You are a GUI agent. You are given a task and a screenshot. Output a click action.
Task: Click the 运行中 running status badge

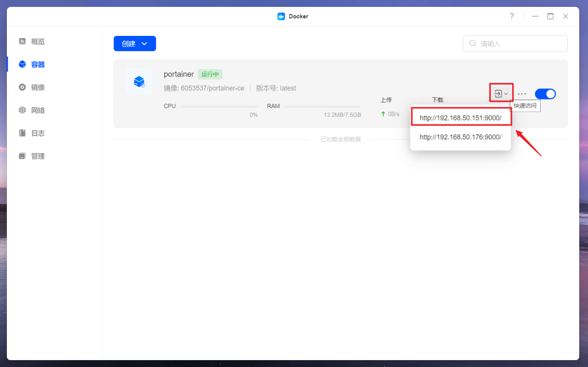click(x=210, y=74)
